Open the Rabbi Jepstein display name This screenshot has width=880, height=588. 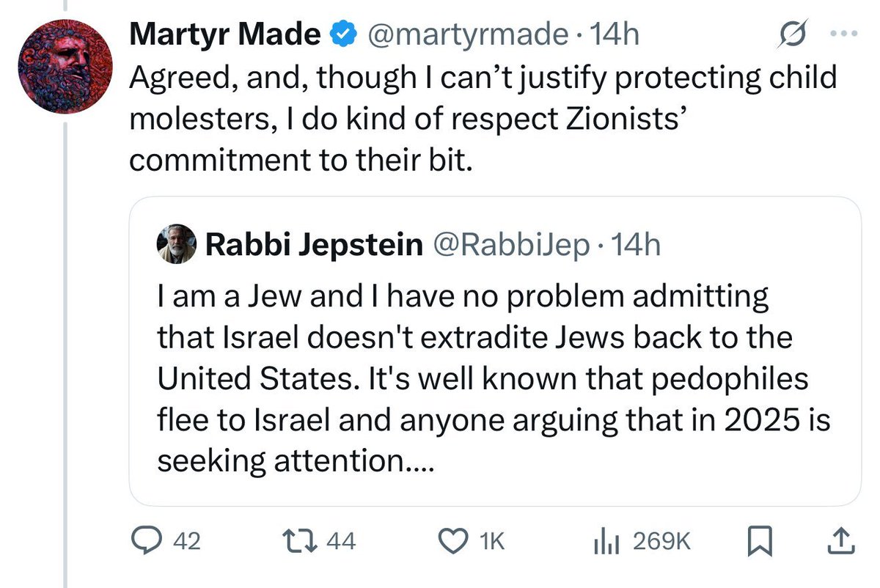(313, 245)
